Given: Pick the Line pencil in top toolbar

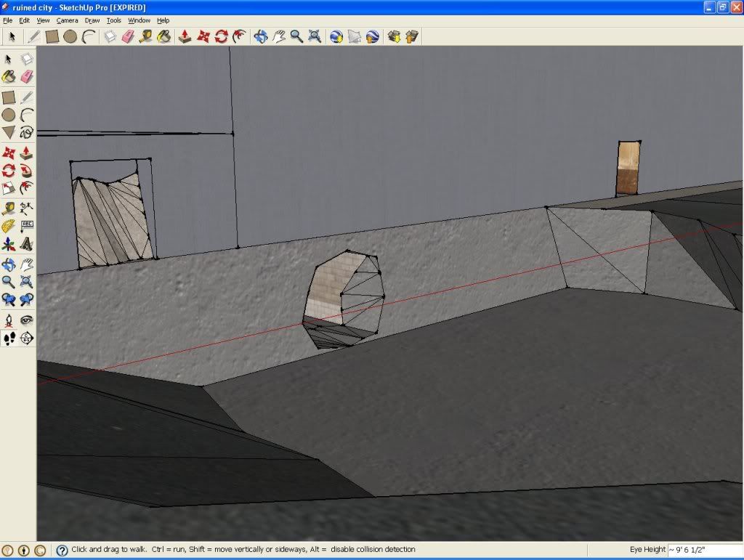Looking at the screenshot, I should [x=33, y=36].
